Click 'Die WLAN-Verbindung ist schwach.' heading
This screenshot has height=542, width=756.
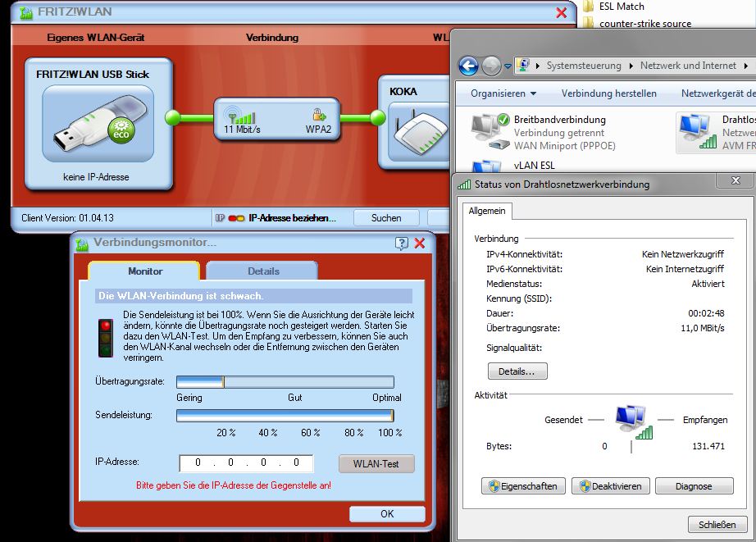(x=181, y=295)
